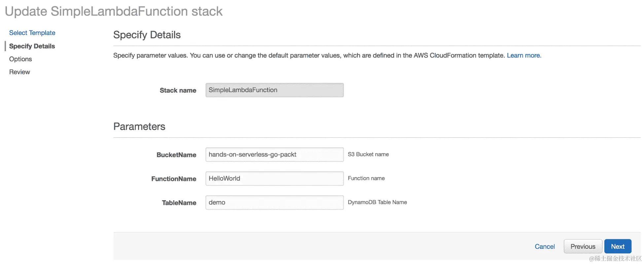
Task: Open the Learn more link
Action: [524, 55]
